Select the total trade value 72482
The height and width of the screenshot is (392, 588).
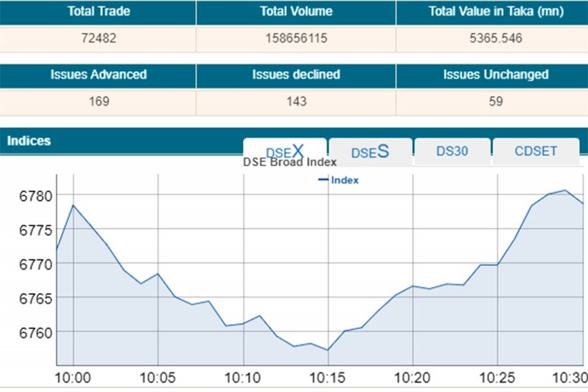pyautogui.click(x=98, y=38)
